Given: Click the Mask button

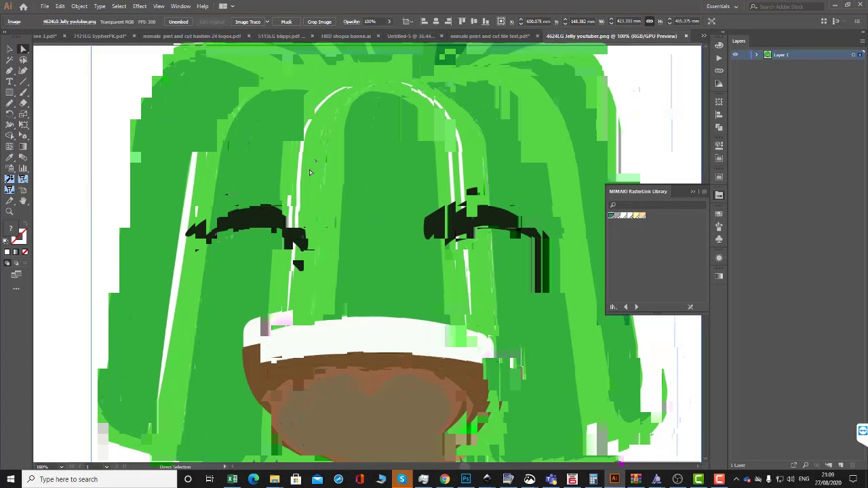Looking at the screenshot, I should tap(286, 22).
